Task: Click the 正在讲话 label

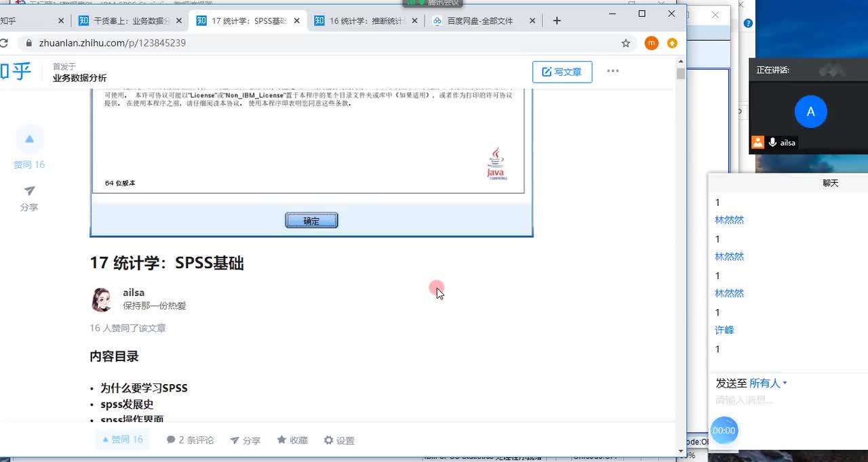Action: tap(773, 70)
